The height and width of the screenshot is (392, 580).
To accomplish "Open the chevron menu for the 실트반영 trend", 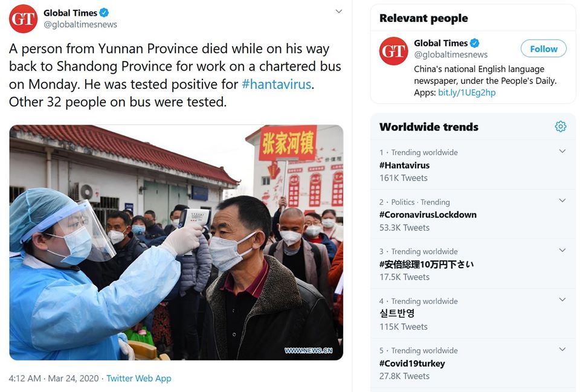I will 562,300.
